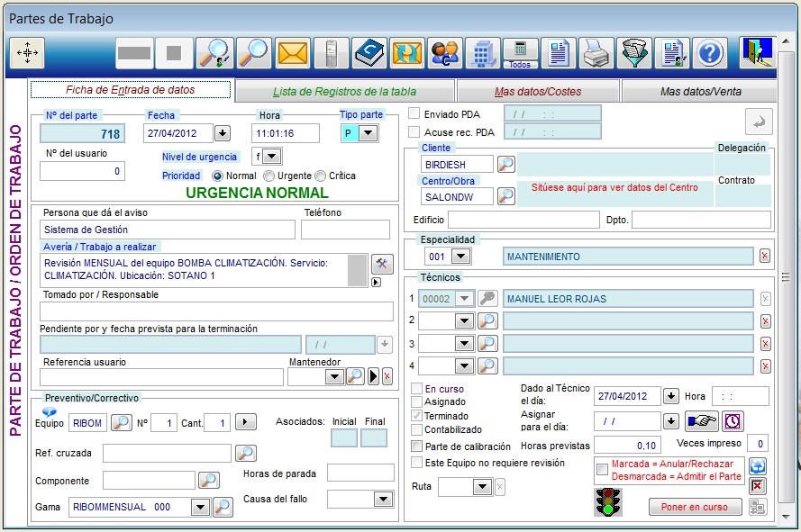Expand the Tipo parte dropdown
Viewport: 801px width, 532px height.
368,133
